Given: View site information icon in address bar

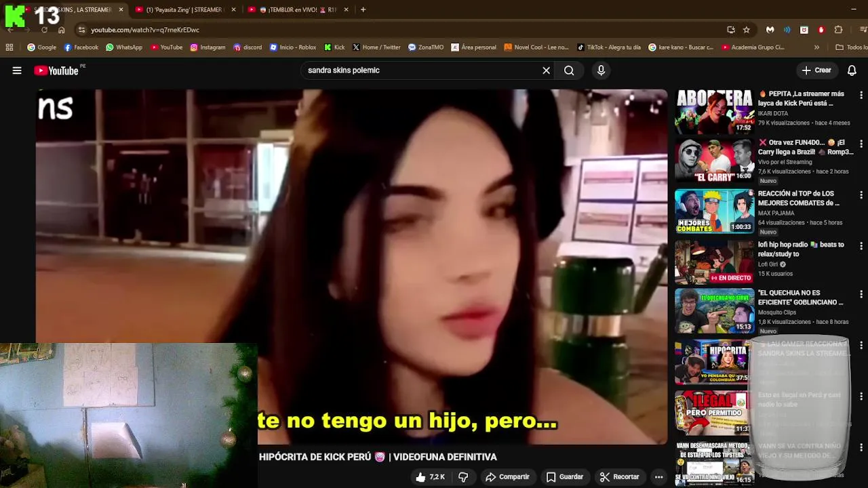Looking at the screenshot, I should pos(81,30).
